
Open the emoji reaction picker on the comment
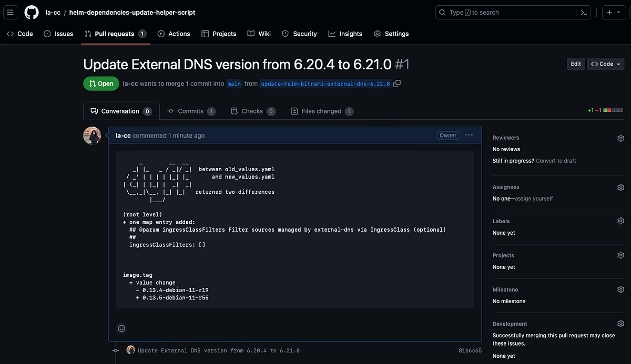[x=121, y=328]
